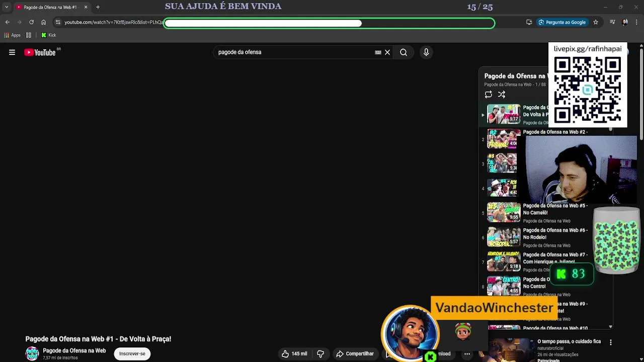Open sponsored video 'O tempo passa, o cuidado fica'
644x362 pixels.
click(569, 341)
